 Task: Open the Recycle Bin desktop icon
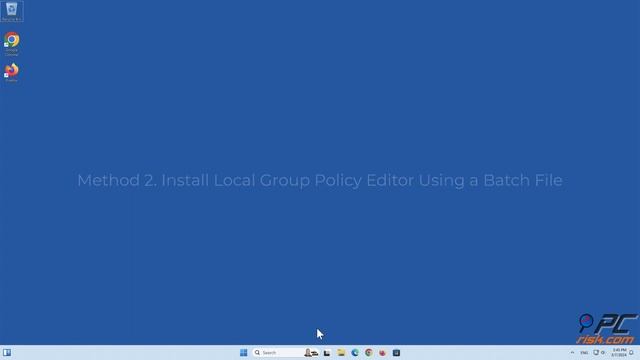12,11
